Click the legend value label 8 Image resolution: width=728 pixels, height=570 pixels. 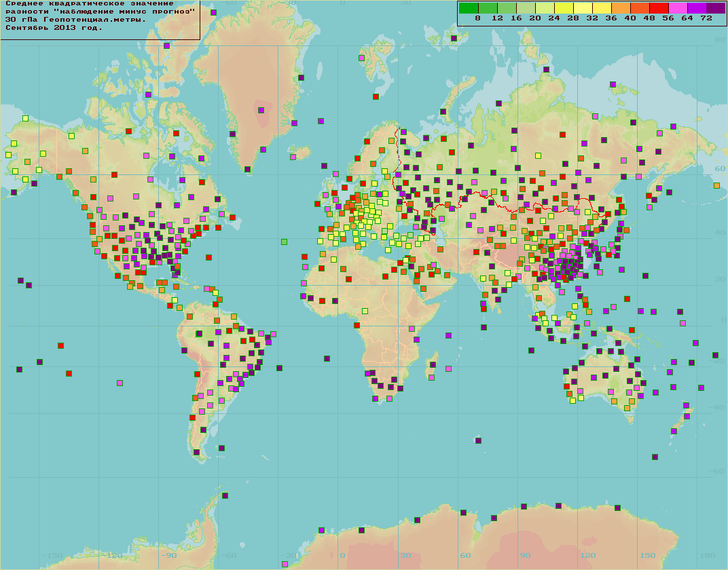coord(478,18)
